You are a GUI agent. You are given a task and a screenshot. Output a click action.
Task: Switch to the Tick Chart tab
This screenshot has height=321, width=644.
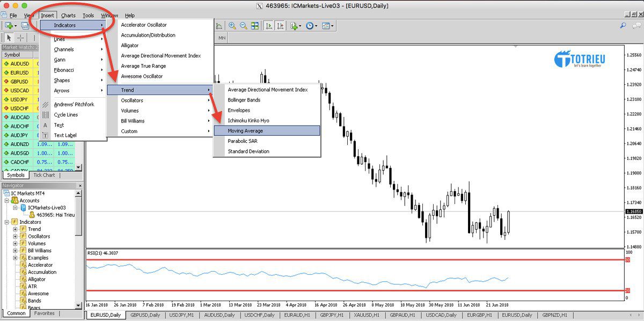[x=44, y=175]
